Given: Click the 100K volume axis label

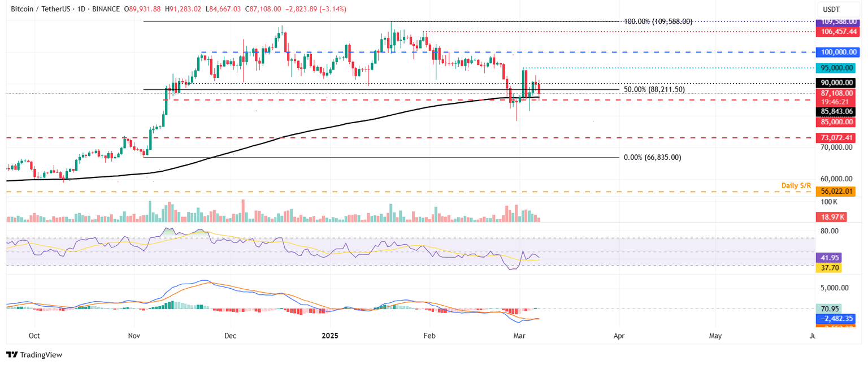Looking at the screenshot, I should pos(830,202).
